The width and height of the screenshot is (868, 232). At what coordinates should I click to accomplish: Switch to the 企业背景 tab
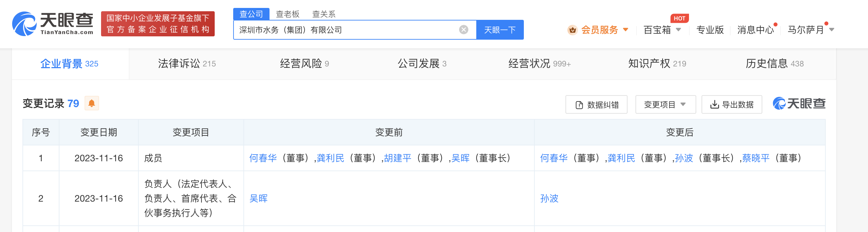[x=69, y=63]
